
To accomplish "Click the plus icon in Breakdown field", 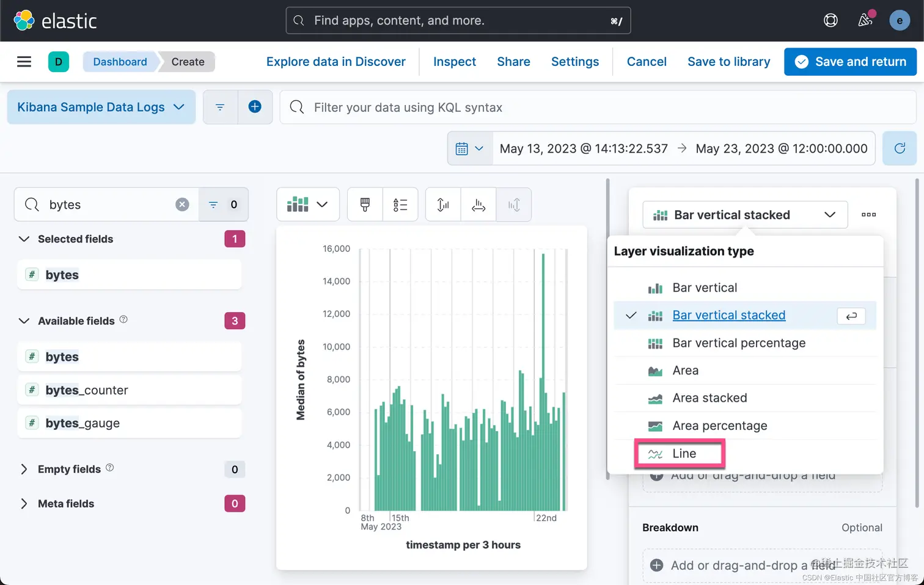I will coord(657,565).
